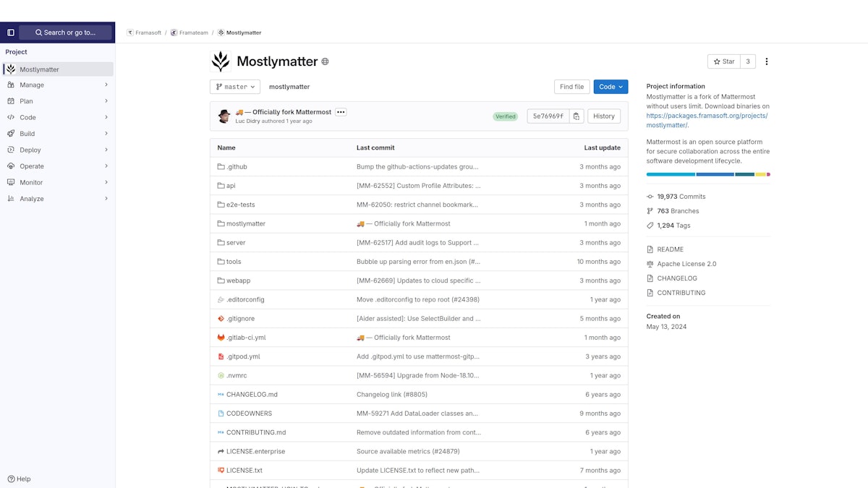
Task: Open the packages.framasoft.org download link
Action: click(707, 115)
